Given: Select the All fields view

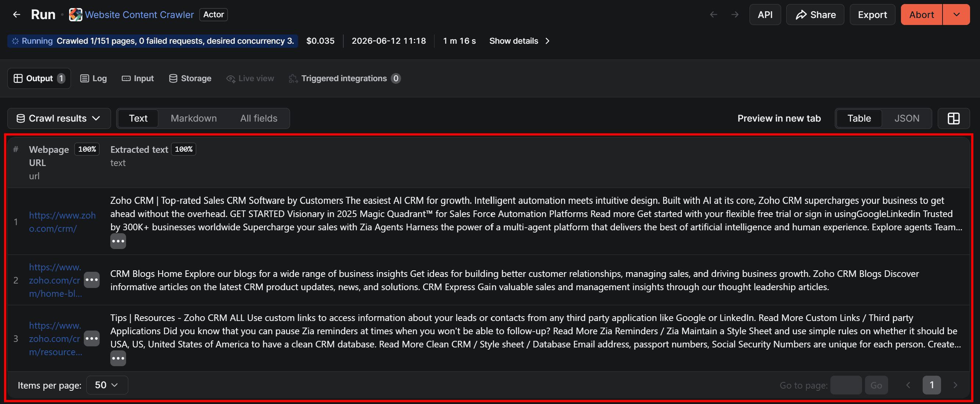Looking at the screenshot, I should (x=259, y=118).
